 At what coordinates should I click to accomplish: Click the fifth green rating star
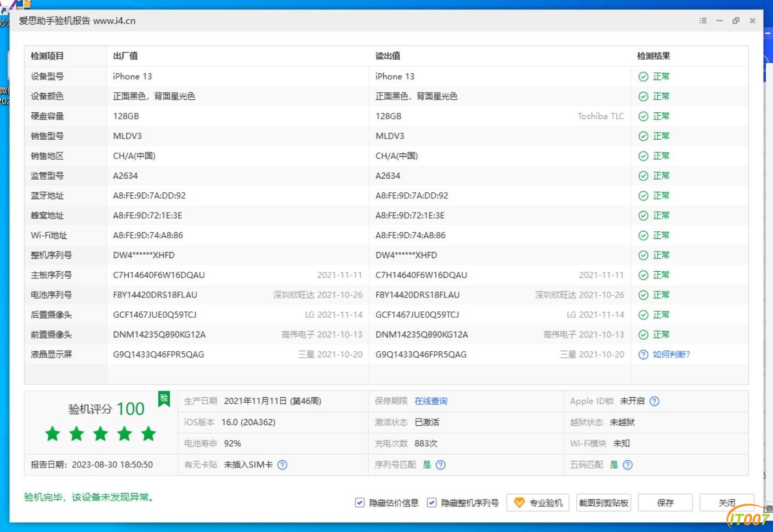click(x=149, y=434)
